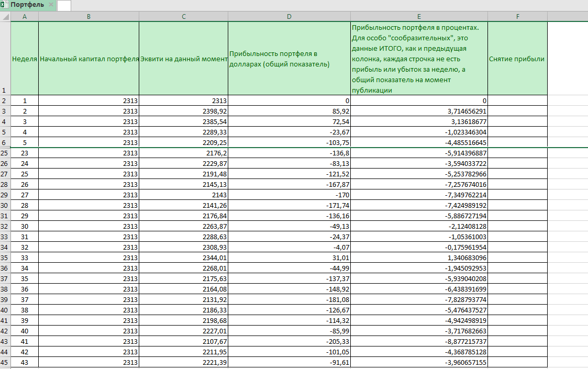588x369 pixels.
Task: Select the cell with value -205,33
Action: (289, 341)
